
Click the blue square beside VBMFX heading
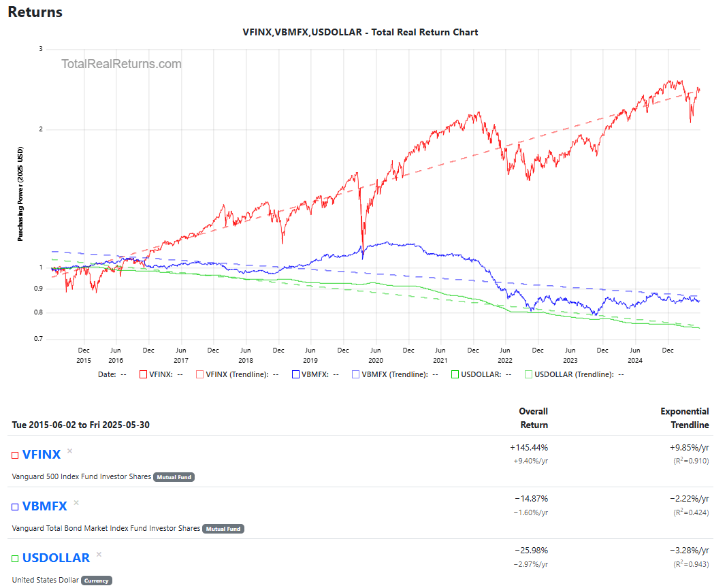pos(15,507)
